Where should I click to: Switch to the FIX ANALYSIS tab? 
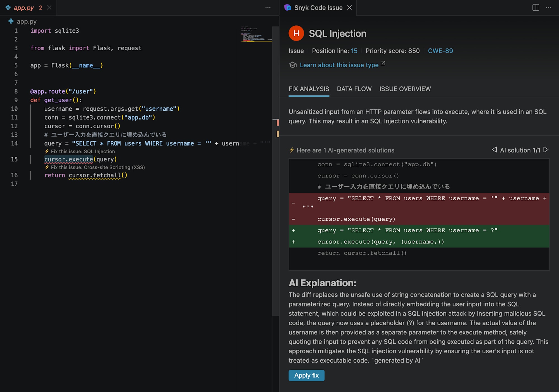click(309, 89)
